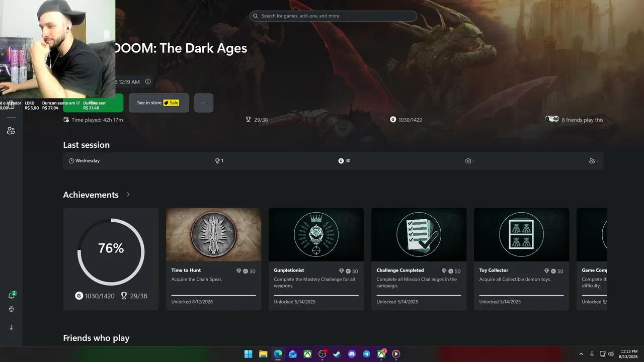This screenshot has width=644, height=362.
Task: Click the Gunpletionist 50 gamerscore value
Action: (x=355, y=271)
